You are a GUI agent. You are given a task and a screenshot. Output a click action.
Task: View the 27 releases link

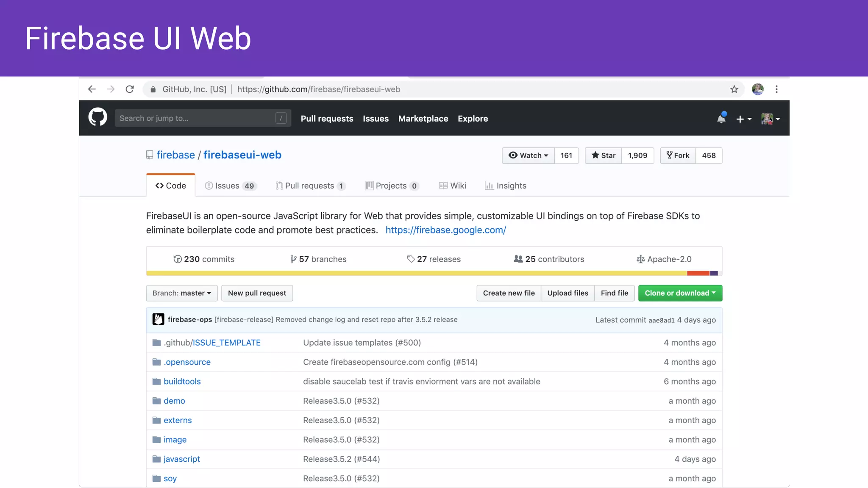(434, 259)
